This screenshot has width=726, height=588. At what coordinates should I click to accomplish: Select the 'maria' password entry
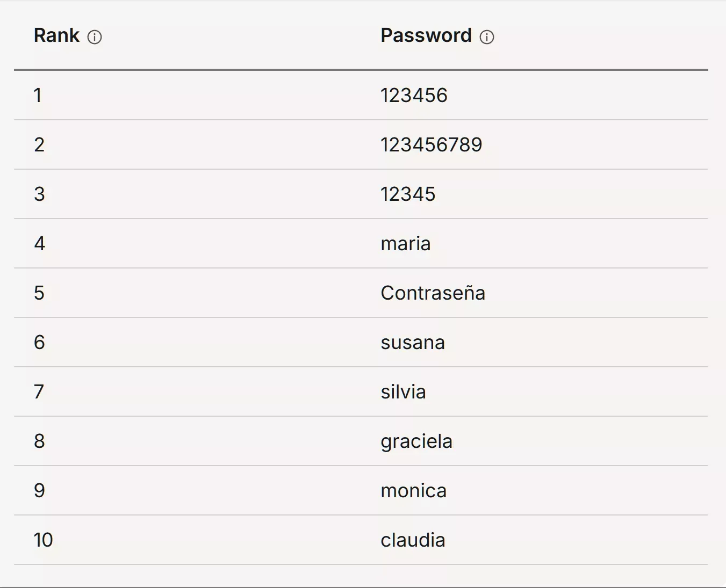[406, 244]
